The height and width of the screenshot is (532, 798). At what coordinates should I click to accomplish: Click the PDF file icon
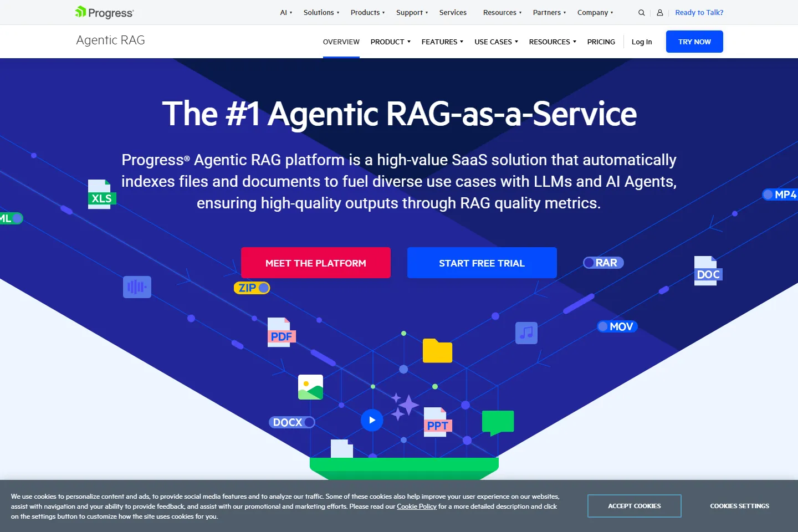pyautogui.click(x=282, y=332)
